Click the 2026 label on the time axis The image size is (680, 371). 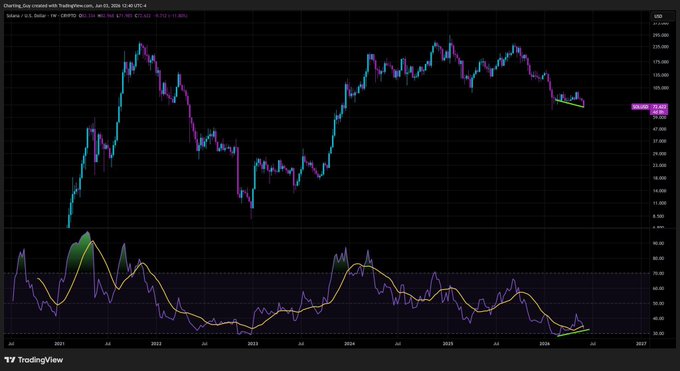(x=545, y=343)
